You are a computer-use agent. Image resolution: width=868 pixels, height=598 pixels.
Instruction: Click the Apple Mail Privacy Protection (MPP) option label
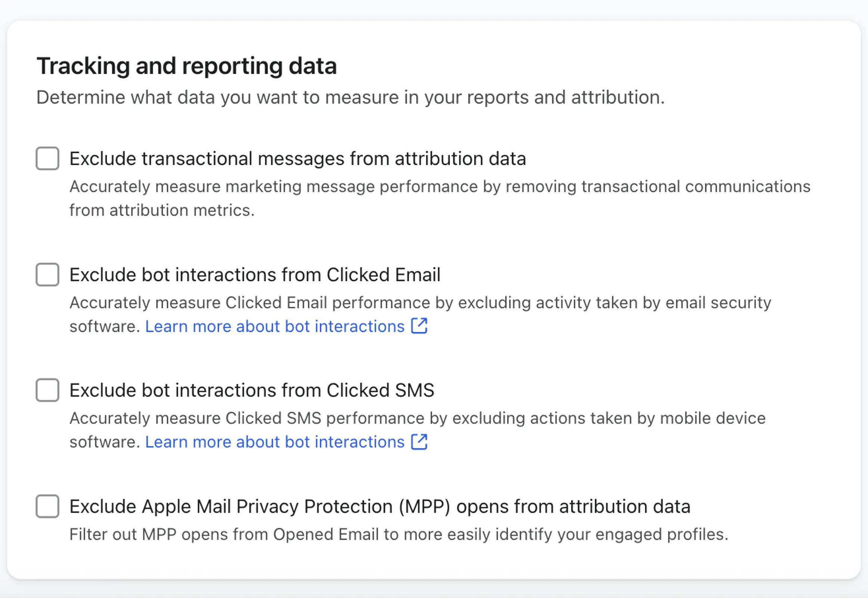tap(380, 506)
